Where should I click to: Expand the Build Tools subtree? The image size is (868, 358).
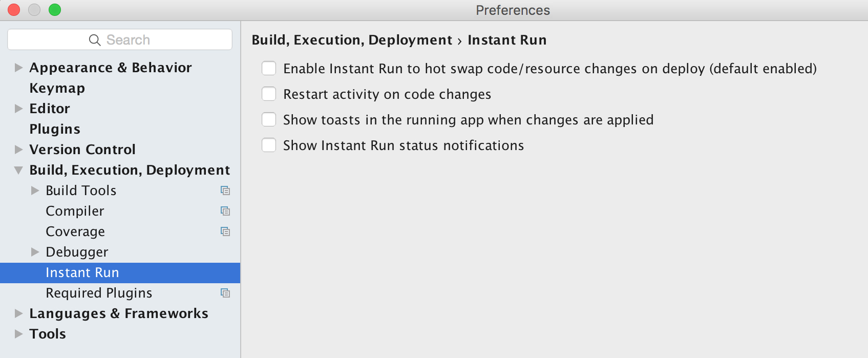click(x=35, y=191)
